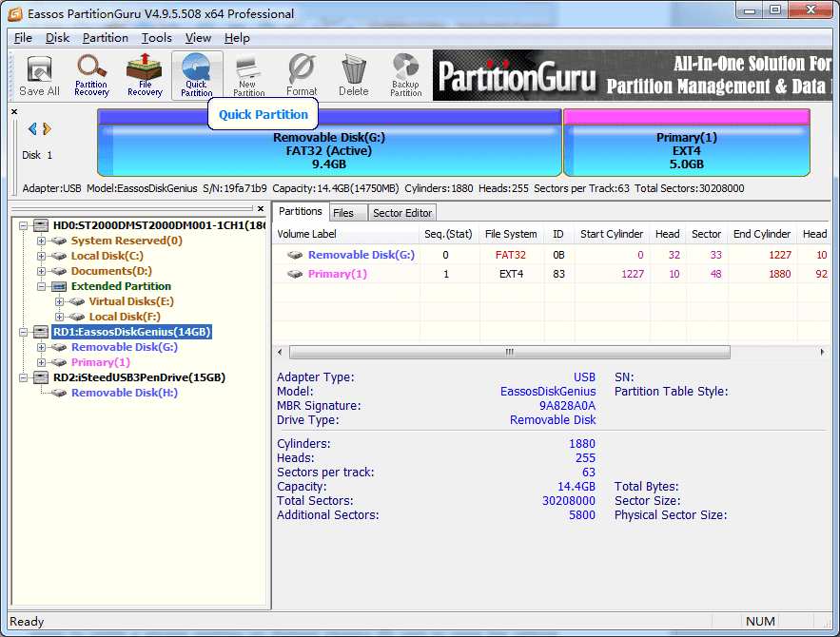Click the Local Disk(F:) partition icon
The image size is (840, 637).
click(x=77, y=317)
